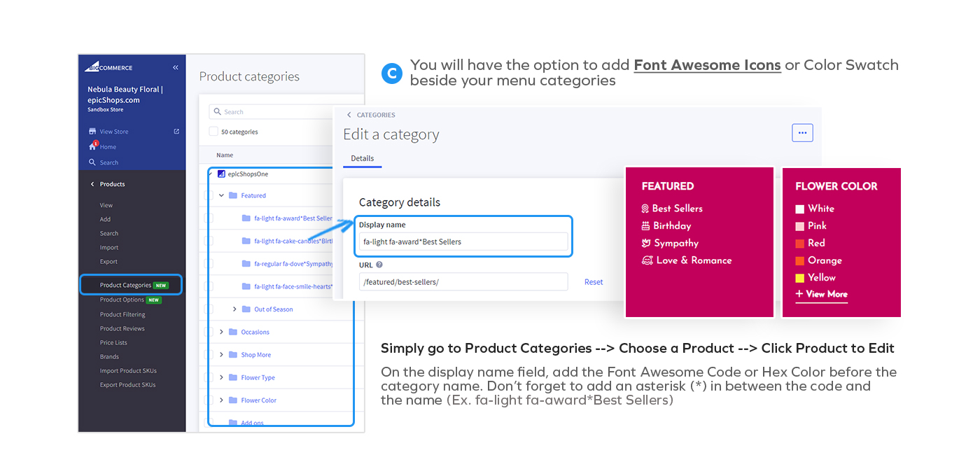
Task: Tick the checkbox for the Occasions category
Action: pos(208,332)
